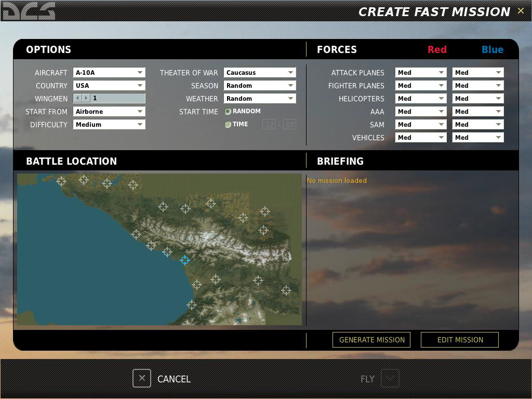Click the FLY button label
This screenshot has height=399, width=532.
coord(367,379)
